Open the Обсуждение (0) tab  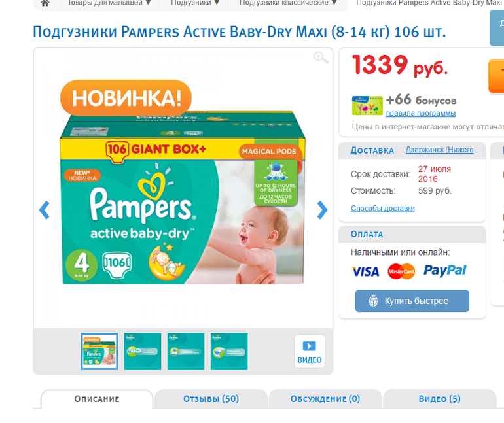tap(325, 399)
